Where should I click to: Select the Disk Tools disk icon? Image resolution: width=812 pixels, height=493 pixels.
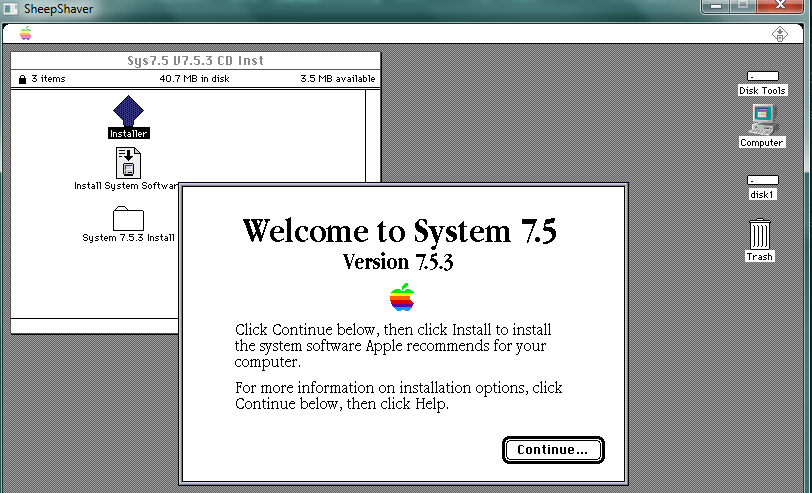pyautogui.click(x=762, y=76)
